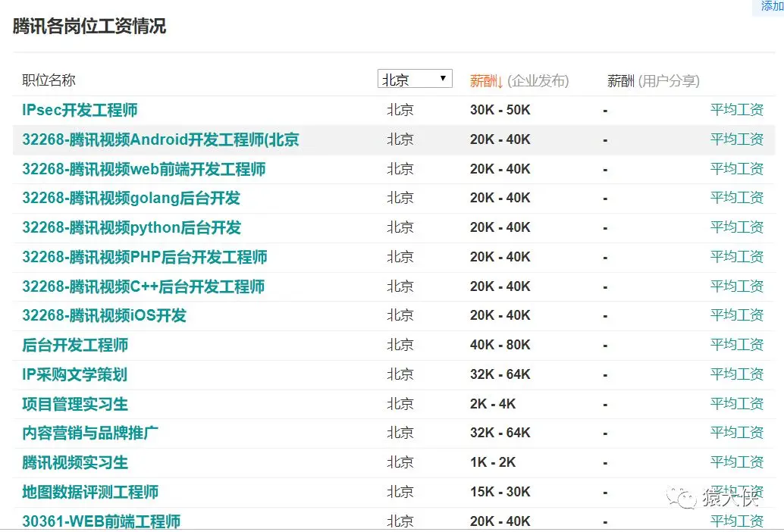Open 32268-腾讯视频C++后台开发工程师 link

click(x=143, y=286)
